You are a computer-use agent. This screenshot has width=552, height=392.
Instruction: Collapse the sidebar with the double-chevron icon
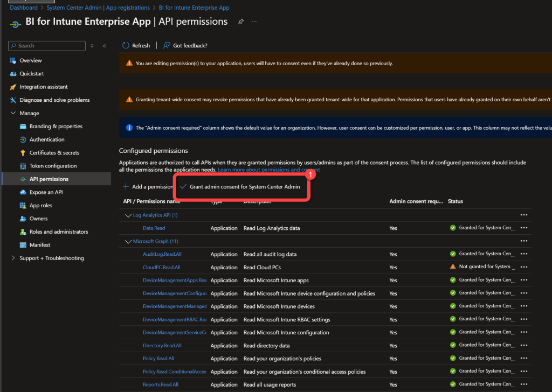pos(105,46)
